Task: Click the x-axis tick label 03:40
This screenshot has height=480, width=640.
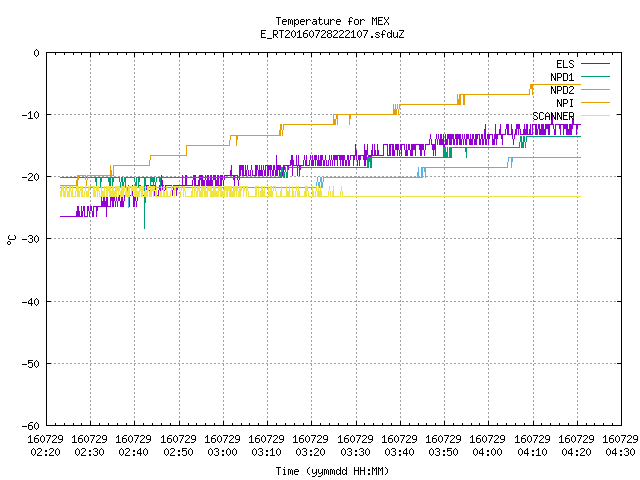Action: click(400, 452)
